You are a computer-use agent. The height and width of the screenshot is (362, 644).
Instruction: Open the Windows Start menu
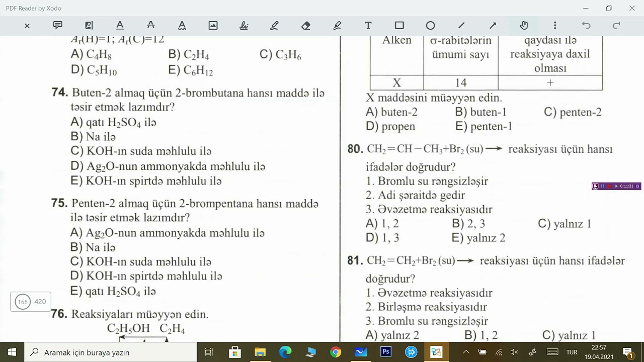pyautogui.click(x=12, y=352)
